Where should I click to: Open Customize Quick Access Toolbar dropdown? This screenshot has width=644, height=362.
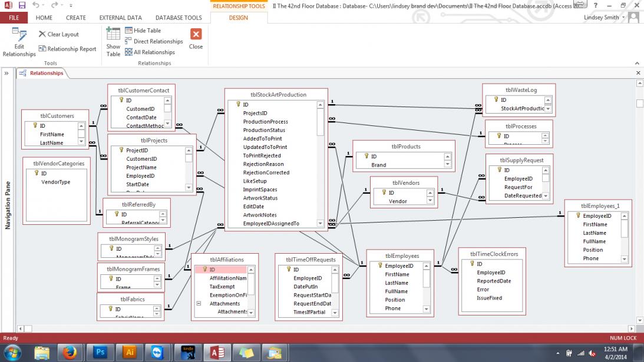point(71,5)
